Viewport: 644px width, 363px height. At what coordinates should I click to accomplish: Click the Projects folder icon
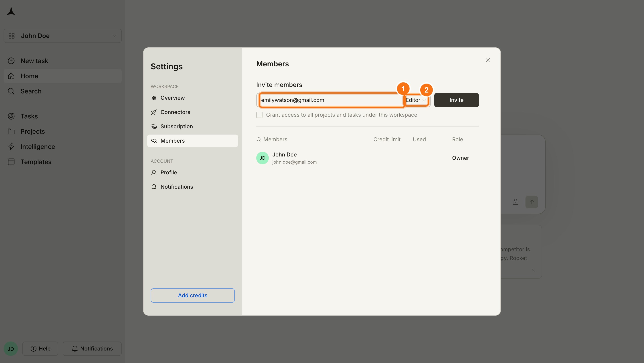click(x=11, y=131)
